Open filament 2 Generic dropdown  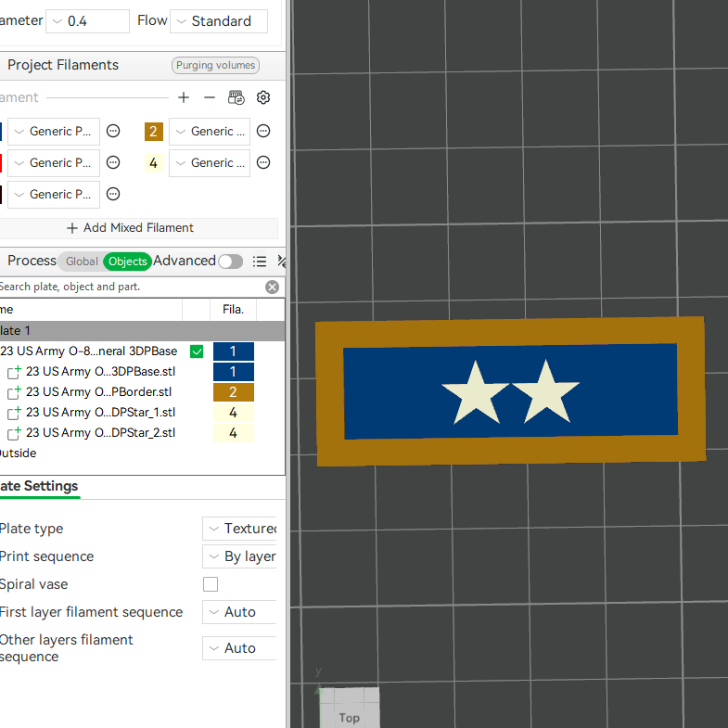point(210,132)
